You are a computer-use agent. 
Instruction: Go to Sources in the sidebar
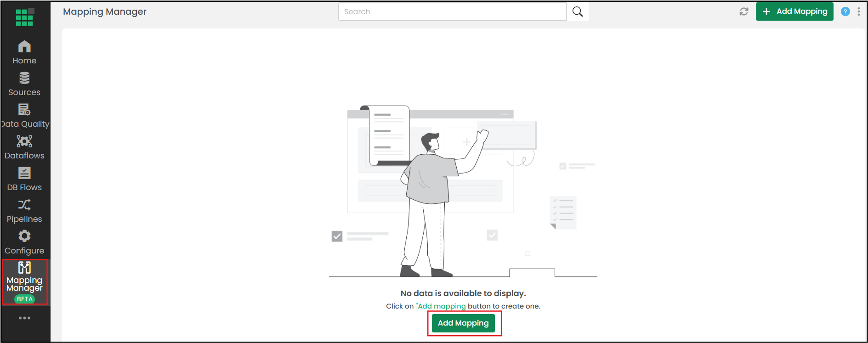[24, 84]
